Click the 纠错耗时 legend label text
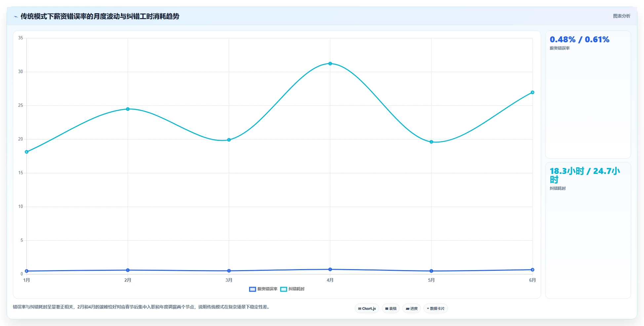Screen dimensions: 644x326 pos(297,289)
